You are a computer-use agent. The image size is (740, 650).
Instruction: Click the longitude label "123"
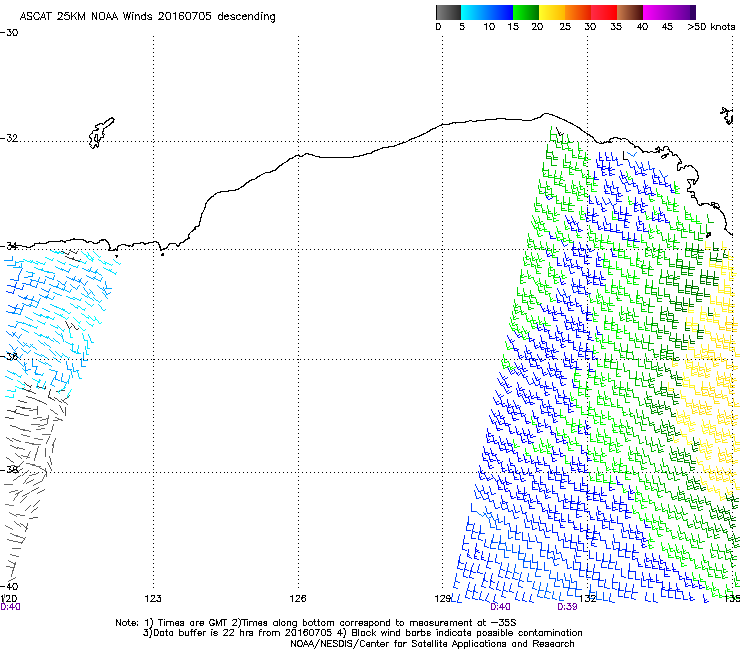coord(153,599)
